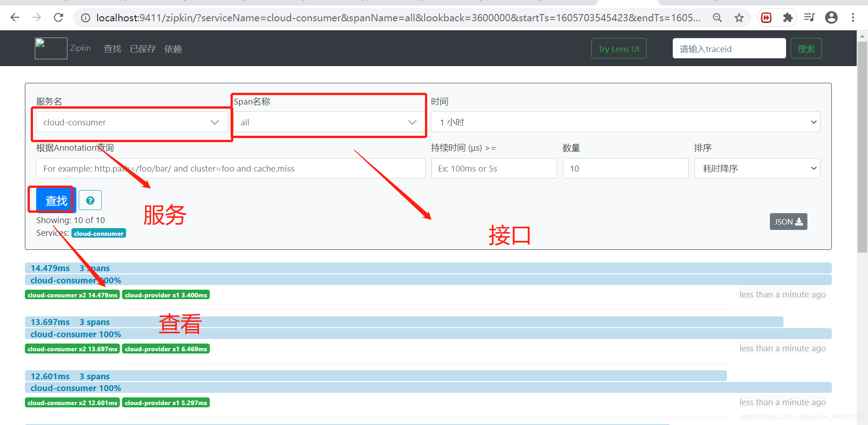Click the cloud-consumer x2 13.697ms tag
This screenshot has height=425, width=868.
point(72,349)
